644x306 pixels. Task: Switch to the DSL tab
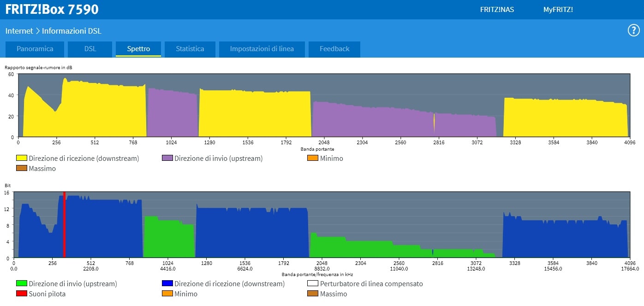click(90, 49)
